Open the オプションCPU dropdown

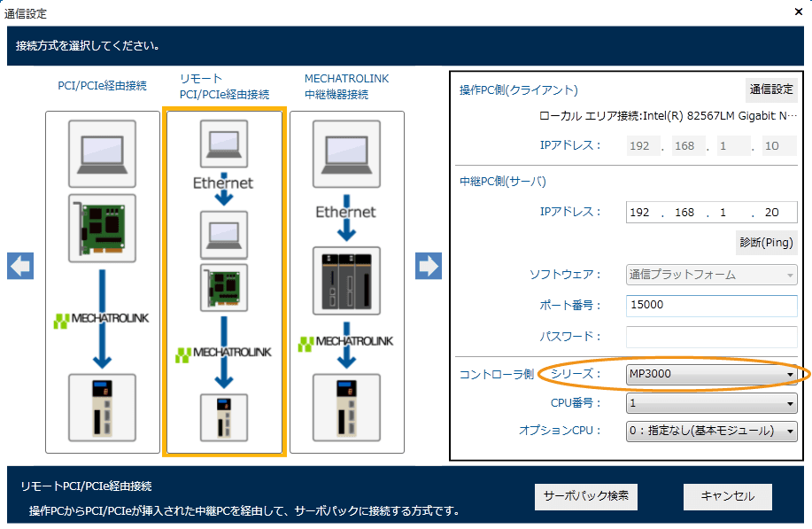711,431
